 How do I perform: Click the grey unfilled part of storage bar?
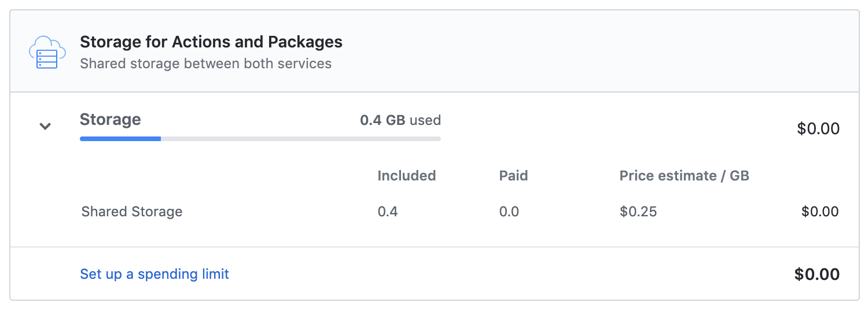(x=301, y=139)
